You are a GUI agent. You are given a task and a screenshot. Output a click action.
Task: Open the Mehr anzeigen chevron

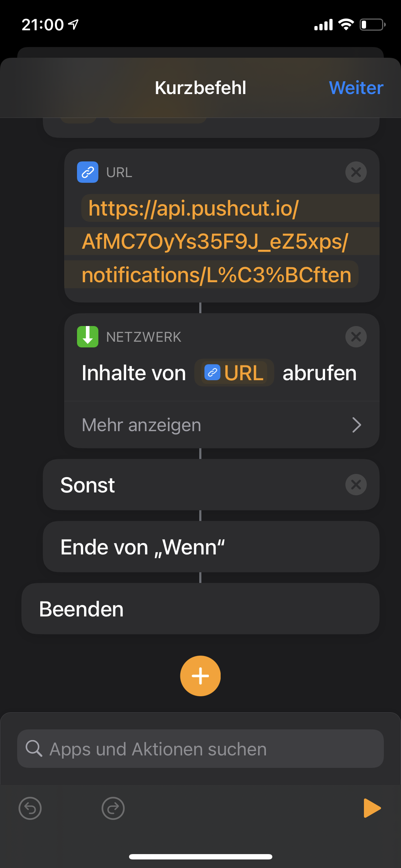[356, 425]
